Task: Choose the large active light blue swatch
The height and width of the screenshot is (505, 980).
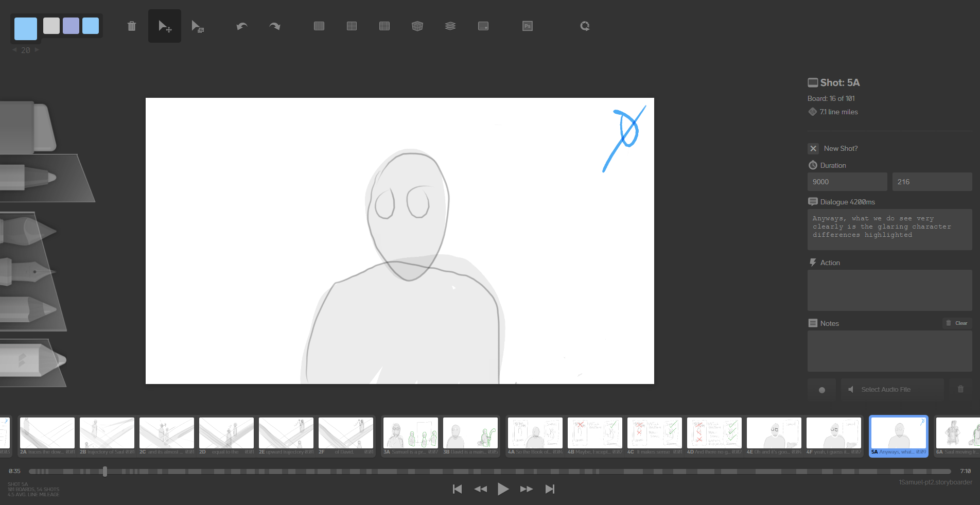Action: pos(26,29)
